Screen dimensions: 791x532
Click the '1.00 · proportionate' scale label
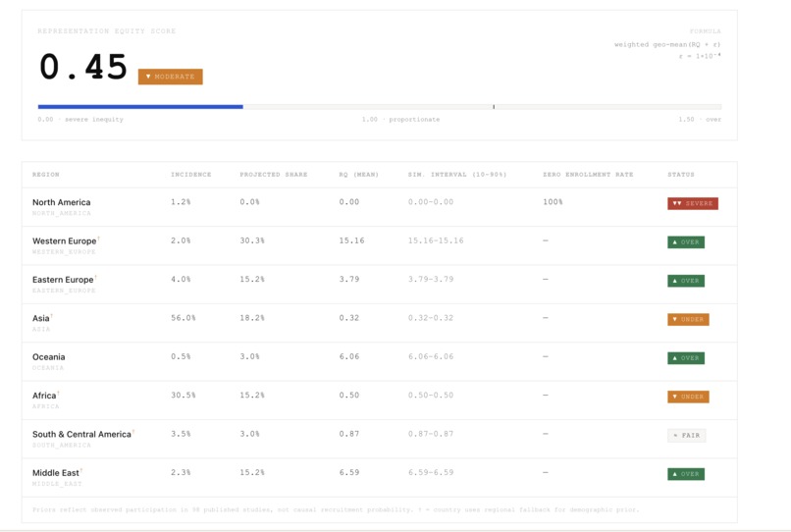coord(400,120)
